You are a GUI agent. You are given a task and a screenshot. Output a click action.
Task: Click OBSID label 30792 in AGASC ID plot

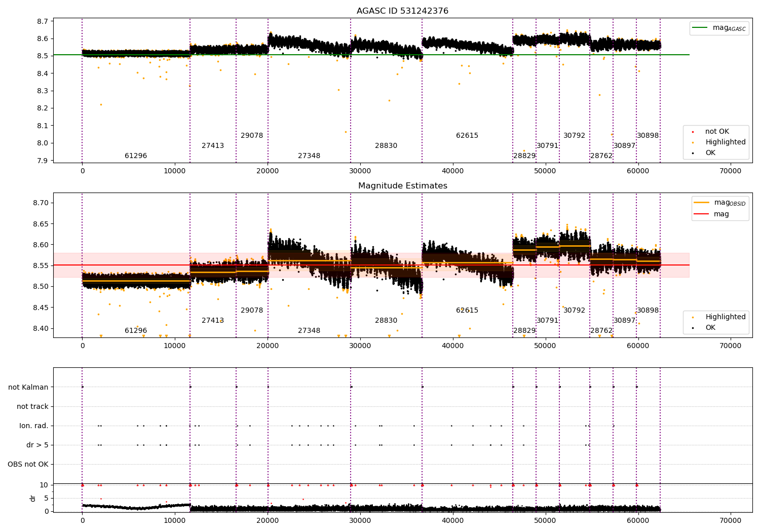[575, 135]
